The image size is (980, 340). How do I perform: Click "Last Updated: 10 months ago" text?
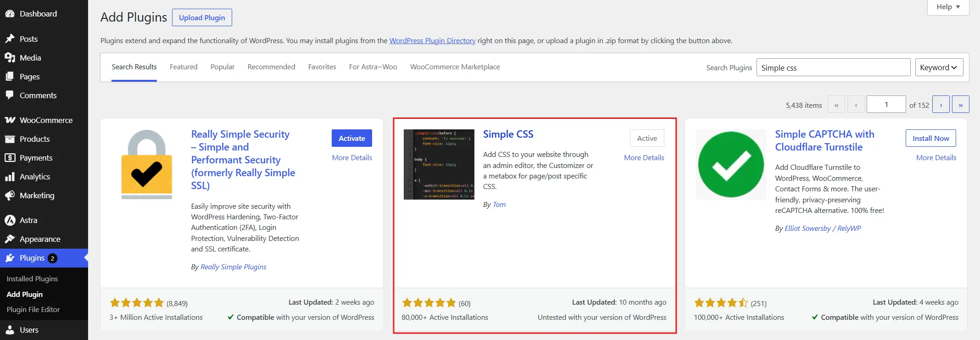tap(619, 302)
